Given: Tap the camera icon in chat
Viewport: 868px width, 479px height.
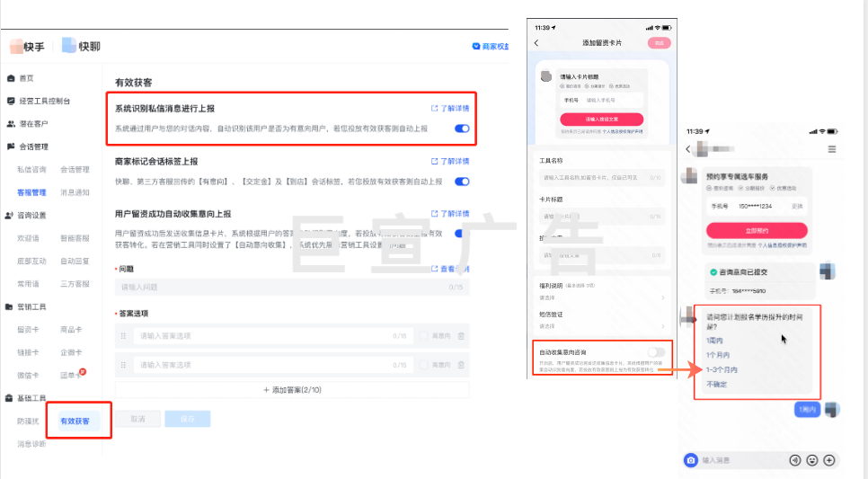Looking at the screenshot, I should click(x=691, y=460).
